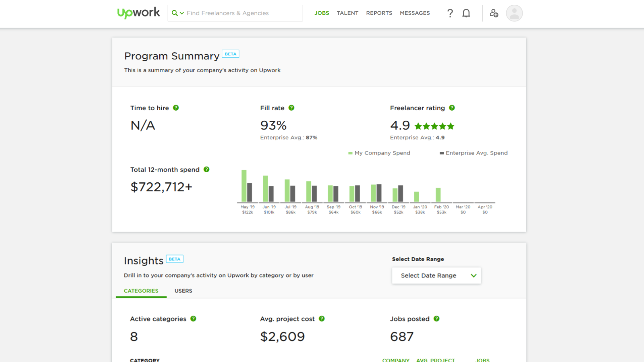Select the CATEGORIES tab
644x362 pixels.
141,291
